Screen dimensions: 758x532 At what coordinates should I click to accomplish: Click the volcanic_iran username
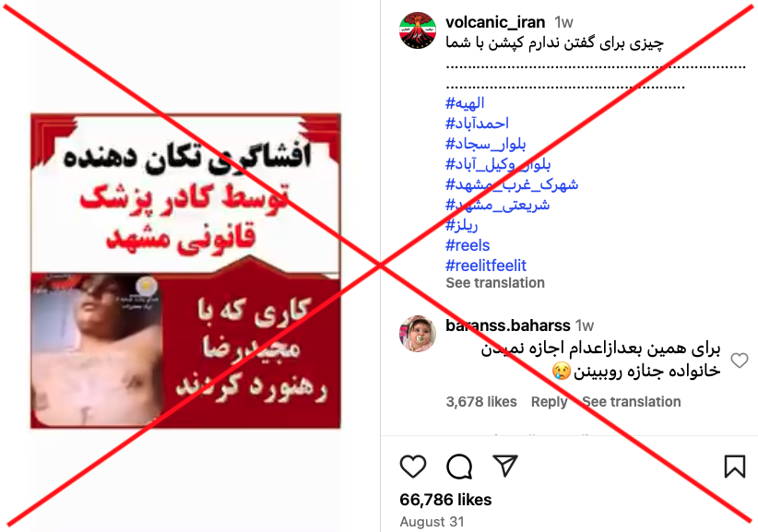click(x=495, y=22)
